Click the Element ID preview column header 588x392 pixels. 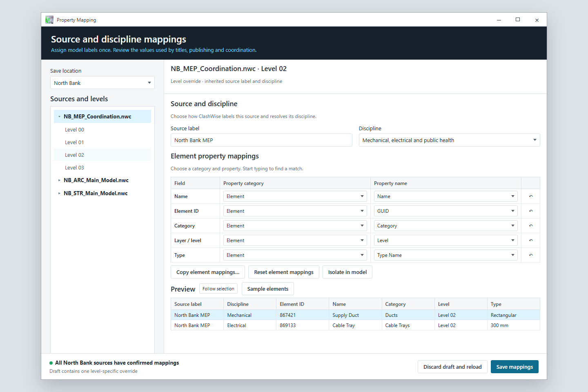click(303, 304)
